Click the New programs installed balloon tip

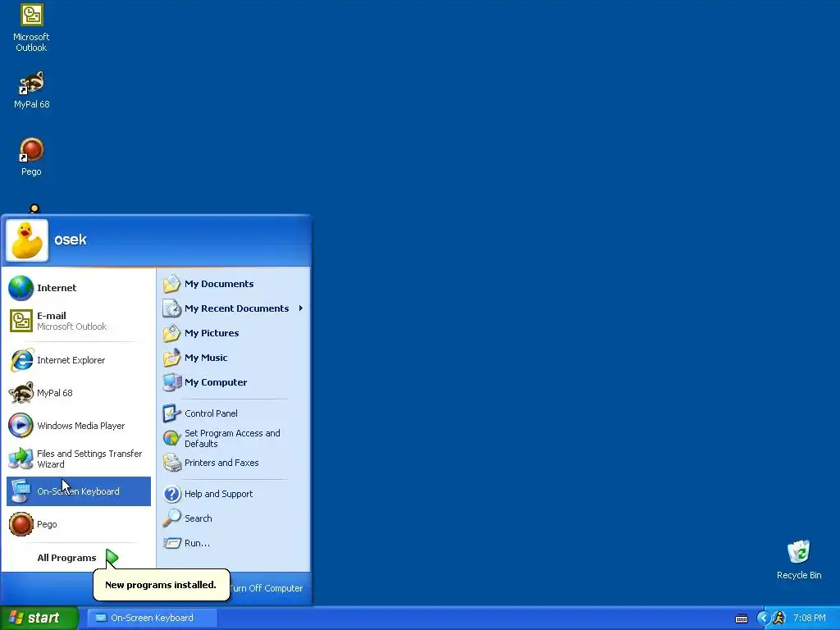click(x=162, y=584)
